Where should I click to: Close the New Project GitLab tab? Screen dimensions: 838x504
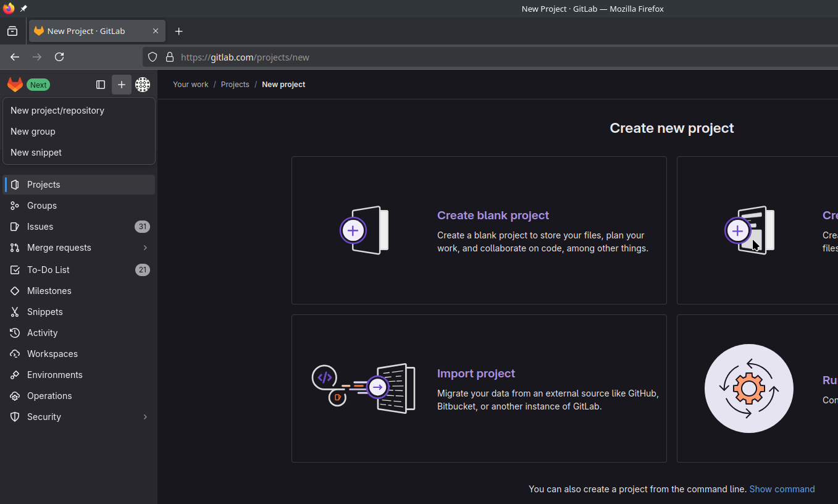point(156,31)
